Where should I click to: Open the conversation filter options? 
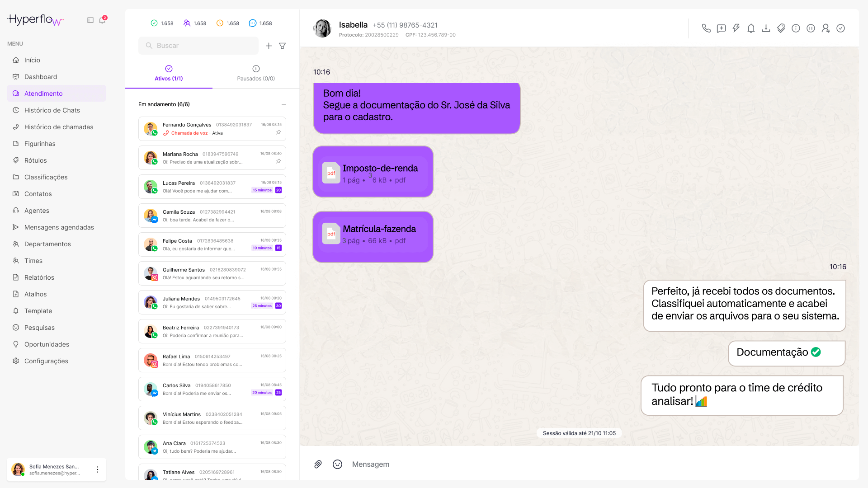283,46
